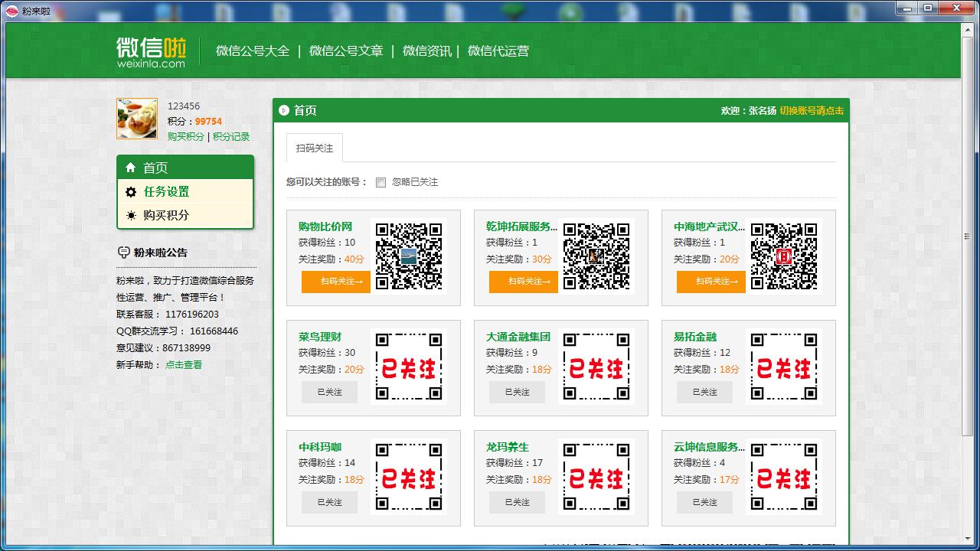
Task: Click the megaphone icon beside 粉来啦公告
Action: coord(123,252)
